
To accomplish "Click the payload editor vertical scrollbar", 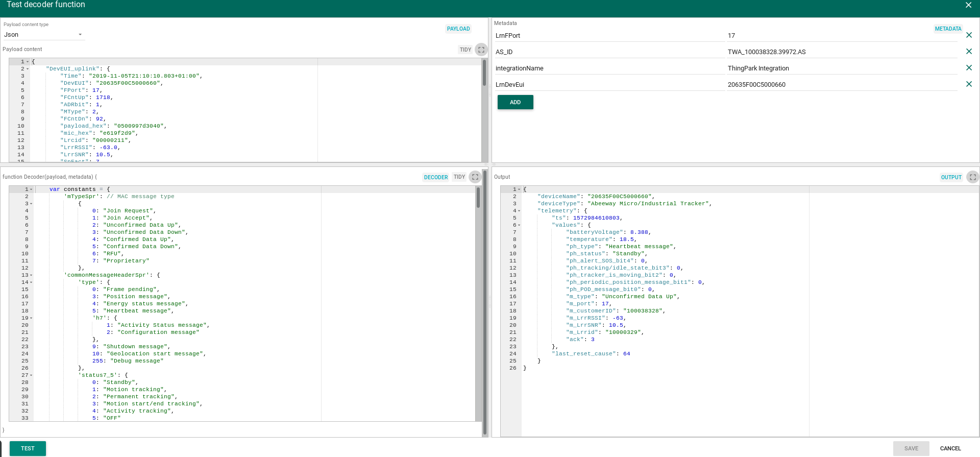I will tap(484, 73).
